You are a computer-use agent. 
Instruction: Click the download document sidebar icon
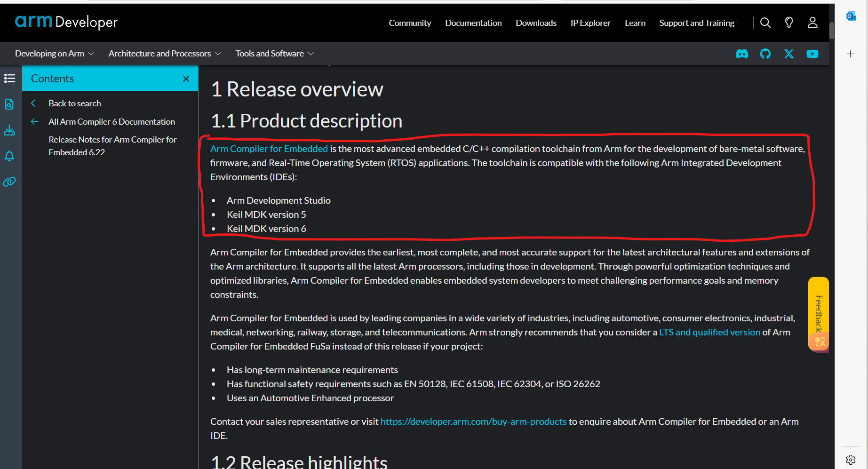point(9,130)
